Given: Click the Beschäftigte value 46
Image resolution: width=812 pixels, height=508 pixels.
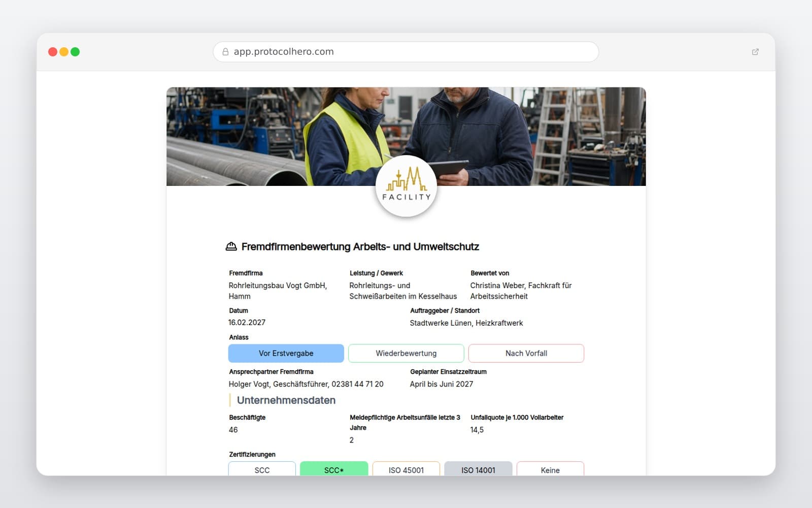Looking at the screenshot, I should coord(233,430).
